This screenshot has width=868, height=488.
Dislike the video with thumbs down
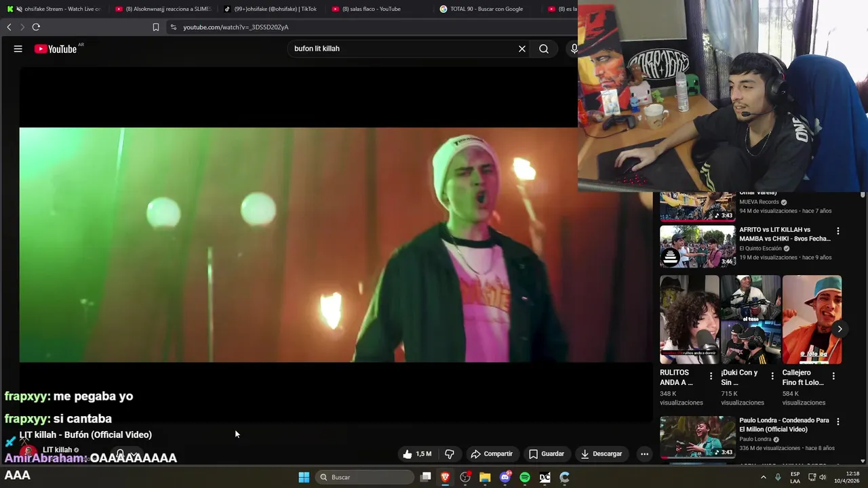click(x=449, y=454)
